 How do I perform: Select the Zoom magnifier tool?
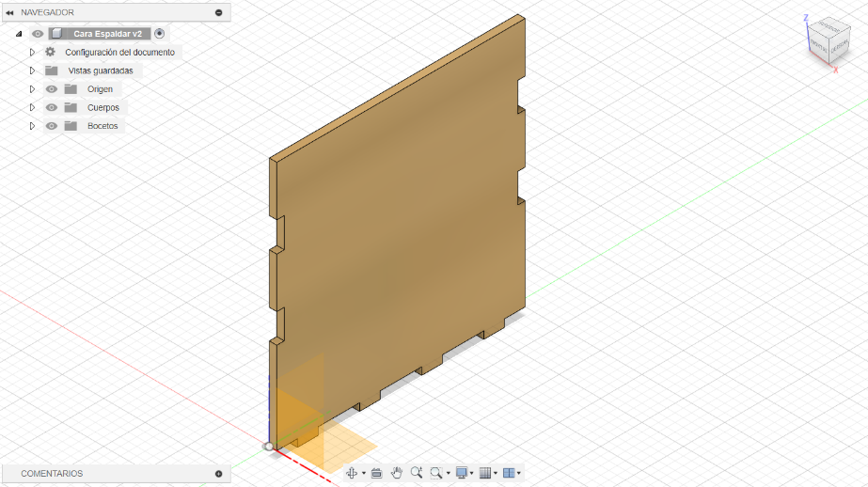[417, 473]
